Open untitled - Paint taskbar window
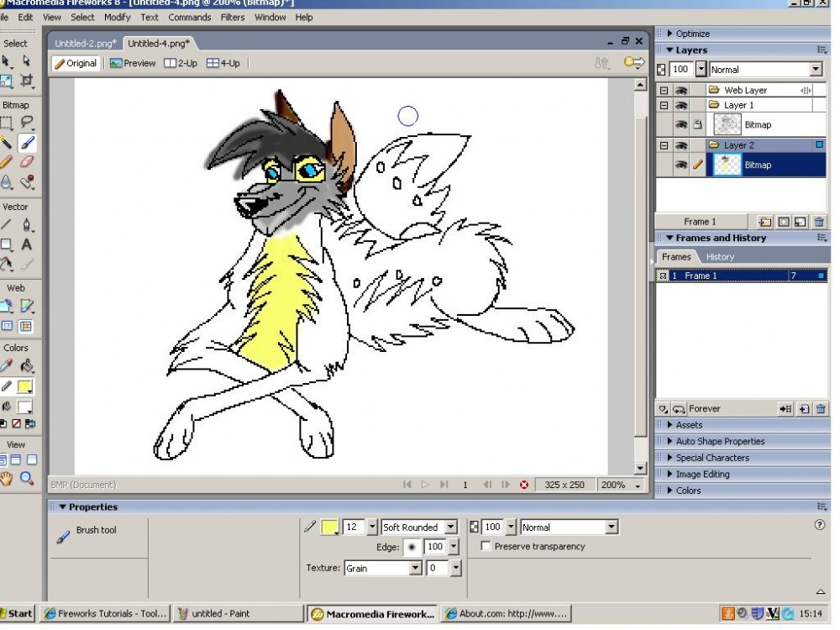The height and width of the screenshot is (630, 840). [238, 614]
